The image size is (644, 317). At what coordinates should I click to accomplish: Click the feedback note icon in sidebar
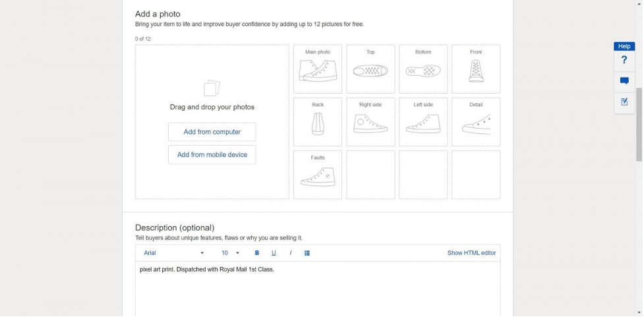click(624, 102)
